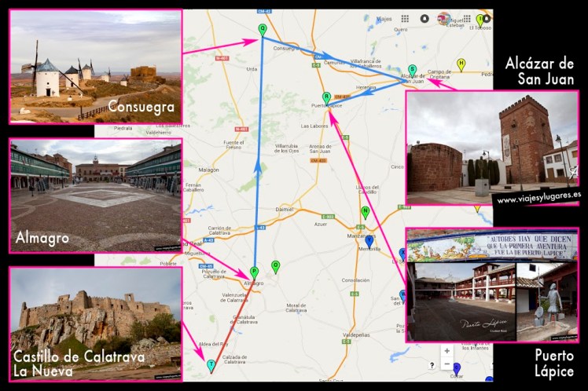This screenshot has height=391, width=588.
Task: Select the cyan T marker near Calzada de Calatrava
Action: pyautogui.click(x=211, y=365)
